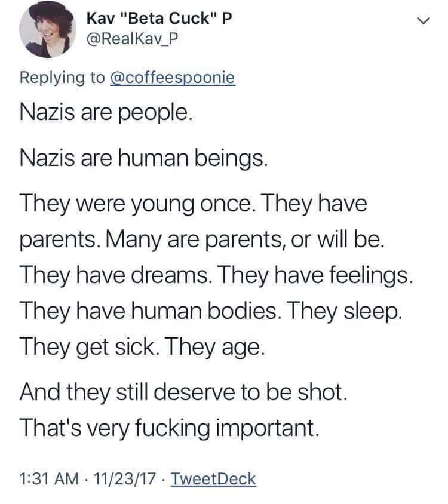Click the "Nazis are people." line
Screen dimensions: 448x504
point(106,113)
